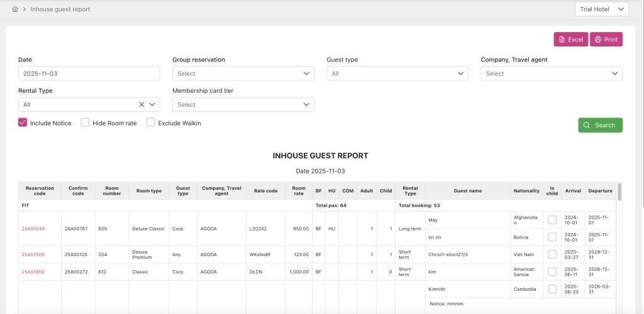
Task: Run the green Search button
Action: click(x=600, y=125)
